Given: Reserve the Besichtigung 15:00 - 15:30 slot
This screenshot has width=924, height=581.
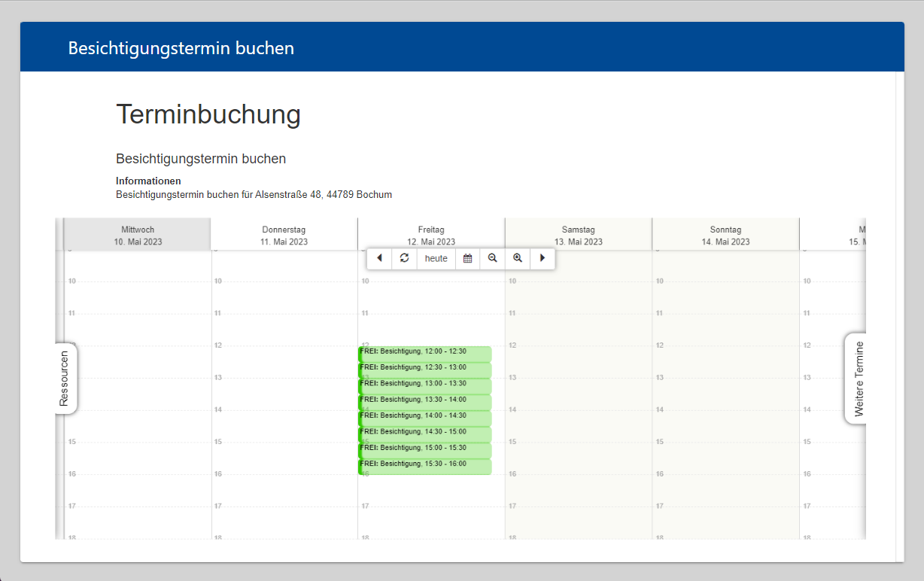Looking at the screenshot, I should tap(424, 449).
